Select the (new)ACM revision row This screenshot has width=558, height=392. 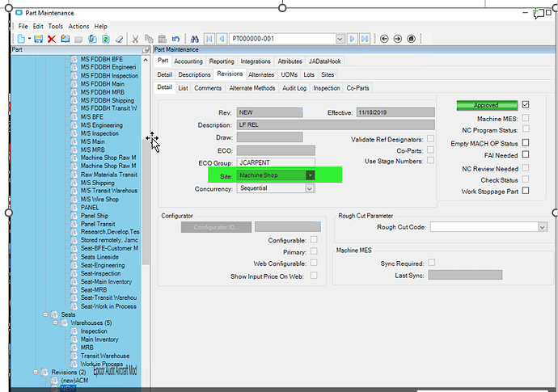tap(74, 381)
